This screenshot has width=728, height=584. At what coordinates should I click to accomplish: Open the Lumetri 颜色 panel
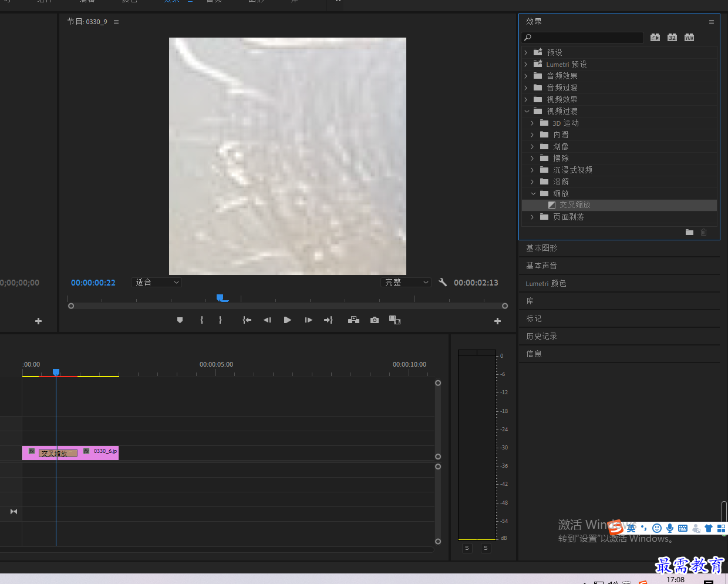click(x=546, y=283)
